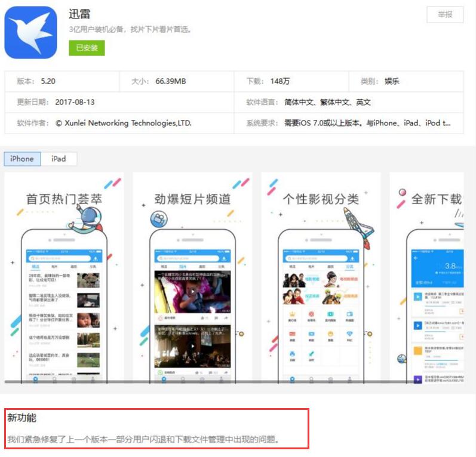The width and height of the screenshot is (476, 457).
Task: Click the language value 简体中文、繁体中文、英文
Action: tap(327, 102)
